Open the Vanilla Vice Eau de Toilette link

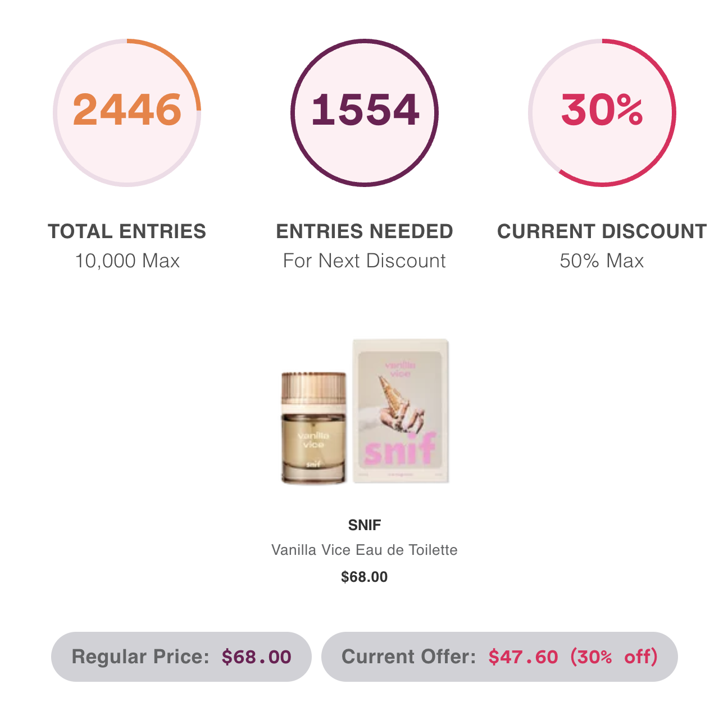tap(365, 549)
